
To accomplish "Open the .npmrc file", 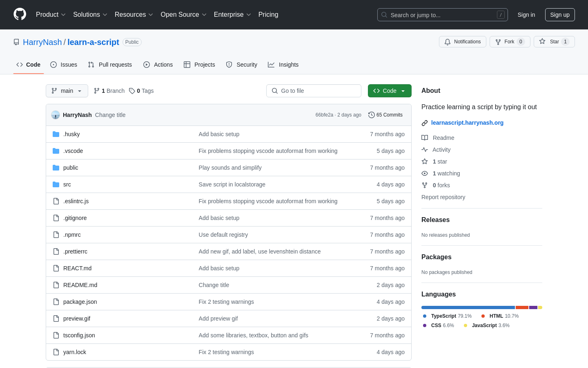I will 72,235.
